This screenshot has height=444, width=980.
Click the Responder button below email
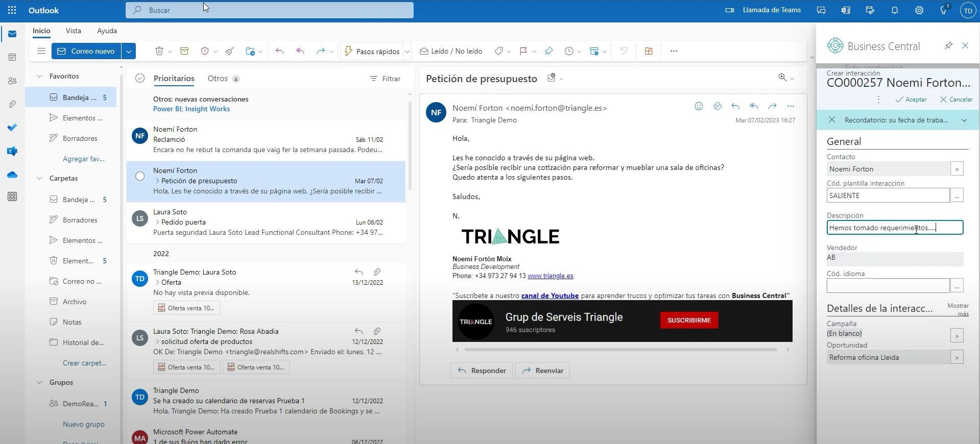482,371
